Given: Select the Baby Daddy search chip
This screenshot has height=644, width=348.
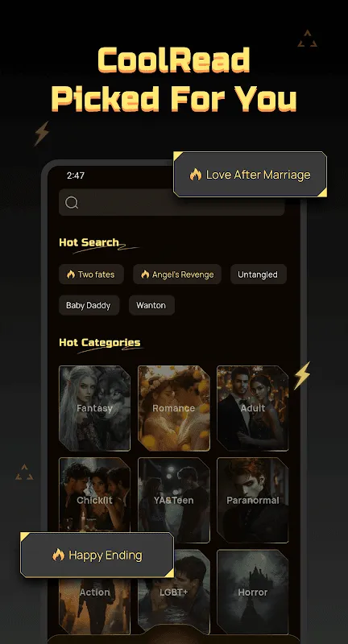Looking at the screenshot, I should click(x=89, y=306).
